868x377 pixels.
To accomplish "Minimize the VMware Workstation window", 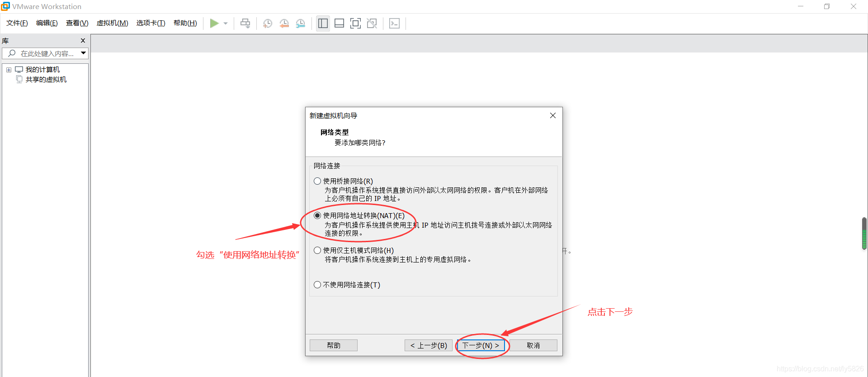I will point(801,6).
